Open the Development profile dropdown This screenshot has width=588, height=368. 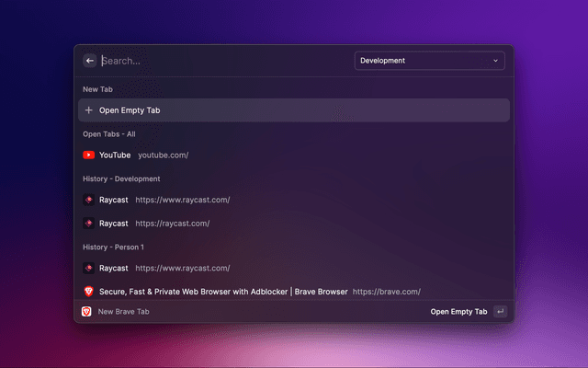(428, 62)
